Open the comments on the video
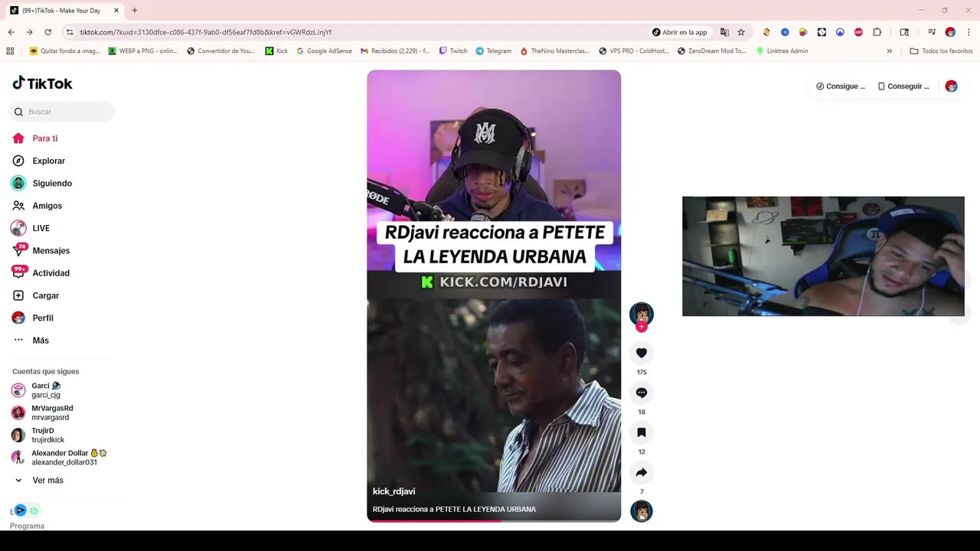 [x=642, y=393]
